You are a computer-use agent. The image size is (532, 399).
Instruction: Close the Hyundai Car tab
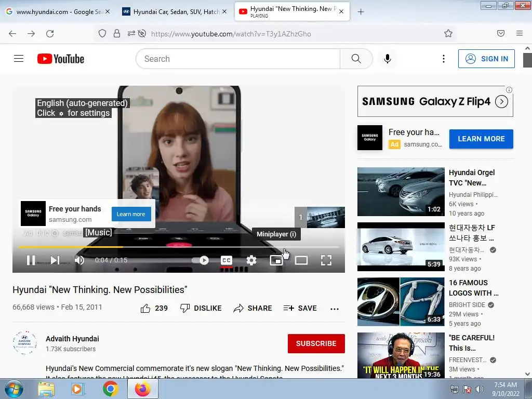pos(224,11)
